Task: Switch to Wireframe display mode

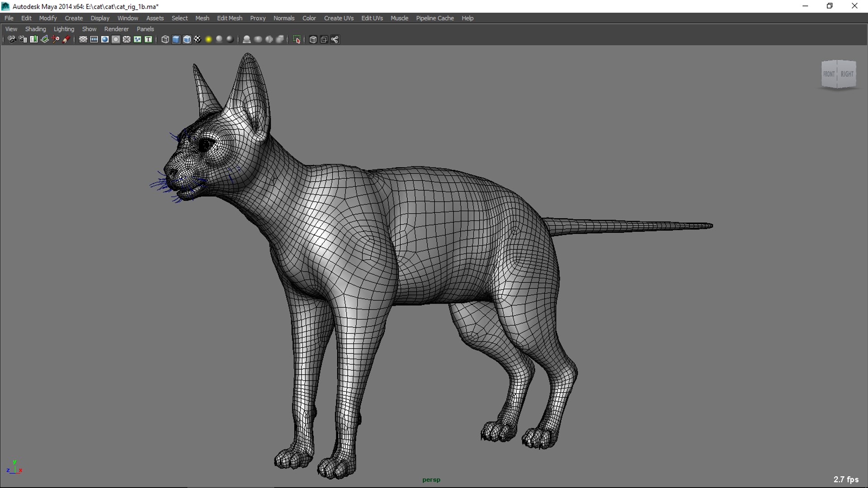Action: click(x=165, y=39)
